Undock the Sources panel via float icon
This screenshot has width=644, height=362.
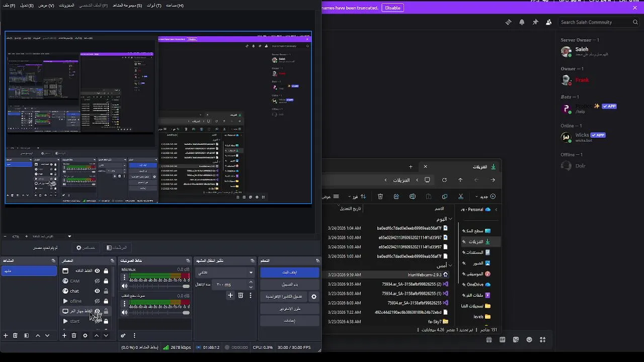tap(112, 260)
